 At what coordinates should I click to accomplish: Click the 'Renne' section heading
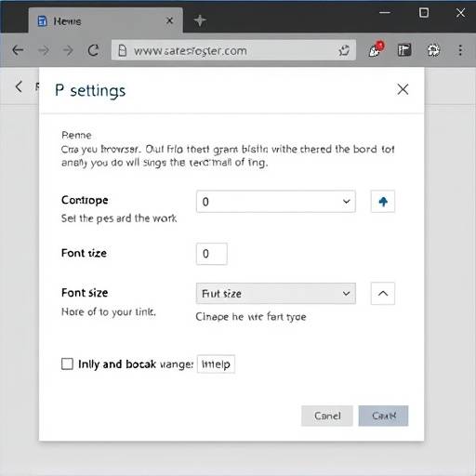(x=76, y=135)
